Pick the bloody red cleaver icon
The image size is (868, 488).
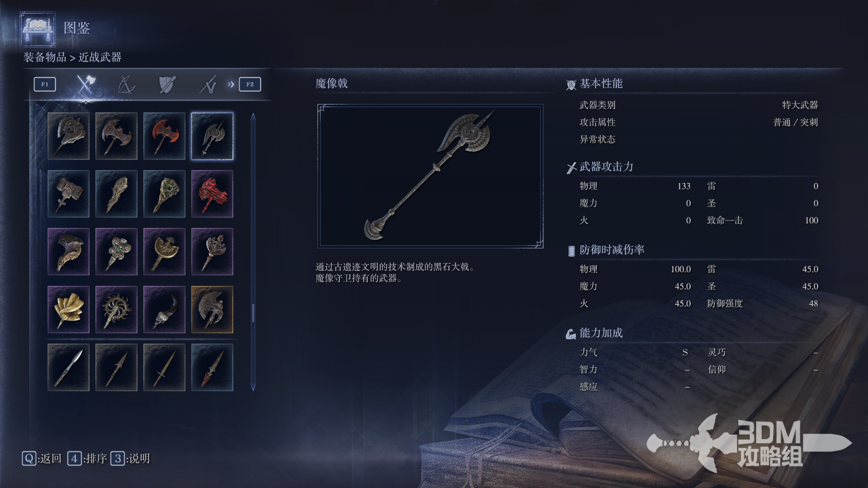[x=212, y=194]
